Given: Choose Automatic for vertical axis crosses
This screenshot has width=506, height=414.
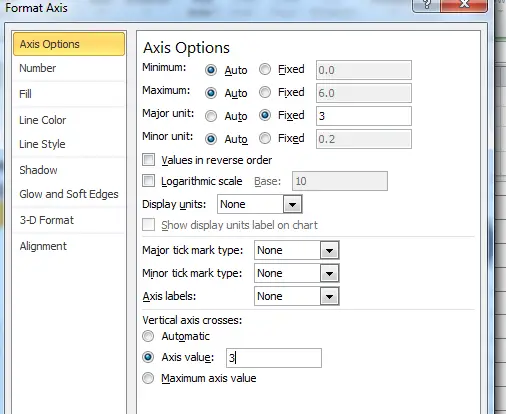Looking at the screenshot, I should [148, 336].
